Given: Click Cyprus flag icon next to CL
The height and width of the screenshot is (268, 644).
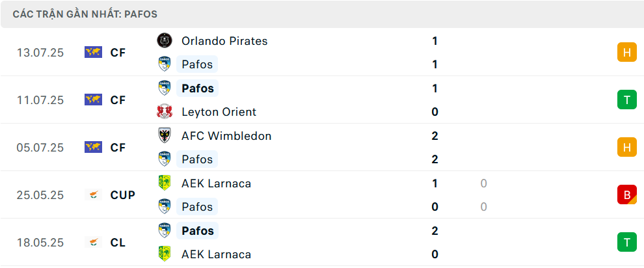Looking at the screenshot, I should click(93, 242).
